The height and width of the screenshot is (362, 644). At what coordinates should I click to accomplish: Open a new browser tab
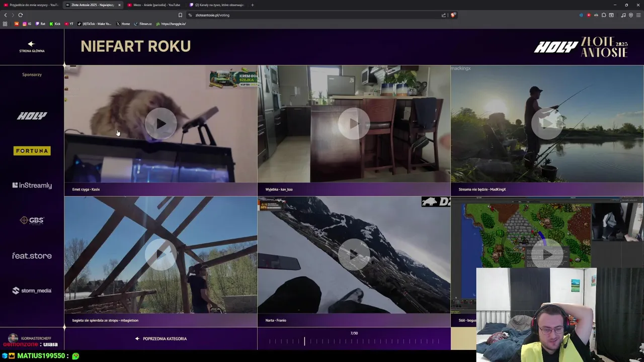coord(253,5)
